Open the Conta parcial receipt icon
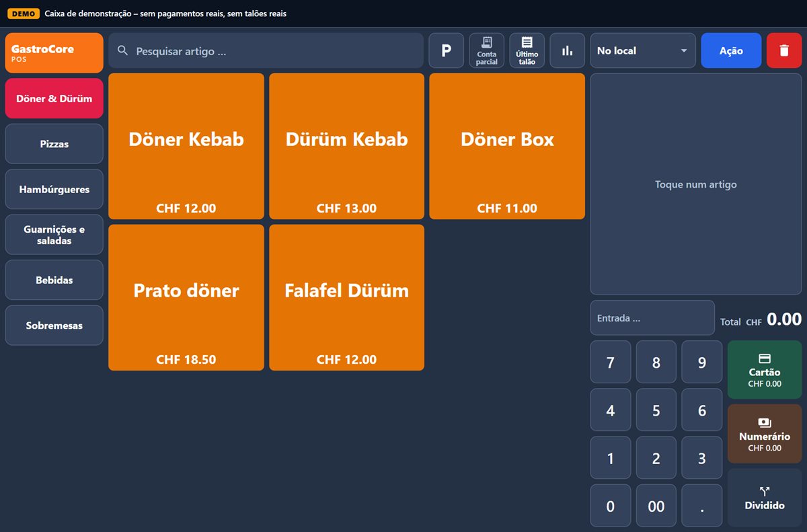The height and width of the screenshot is (532, 807). pos(486,50)
